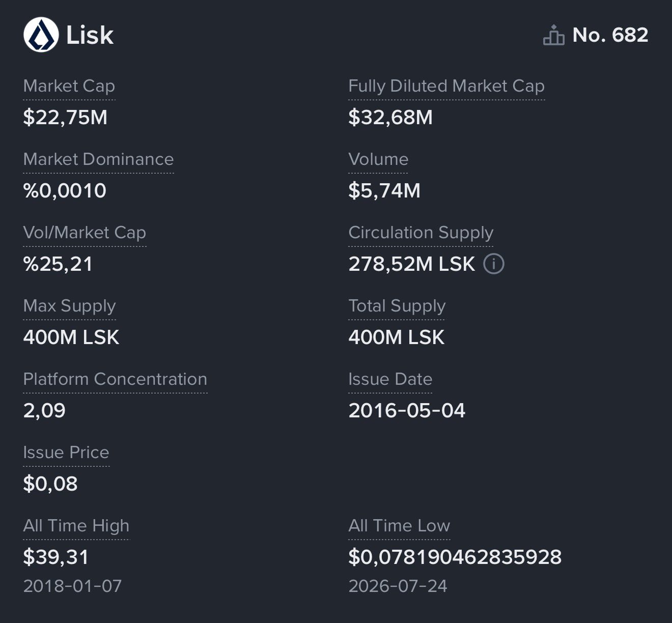This screenshot has height=623, width=672.
Task: Click the All Time High label
Action: pos(76,526)
